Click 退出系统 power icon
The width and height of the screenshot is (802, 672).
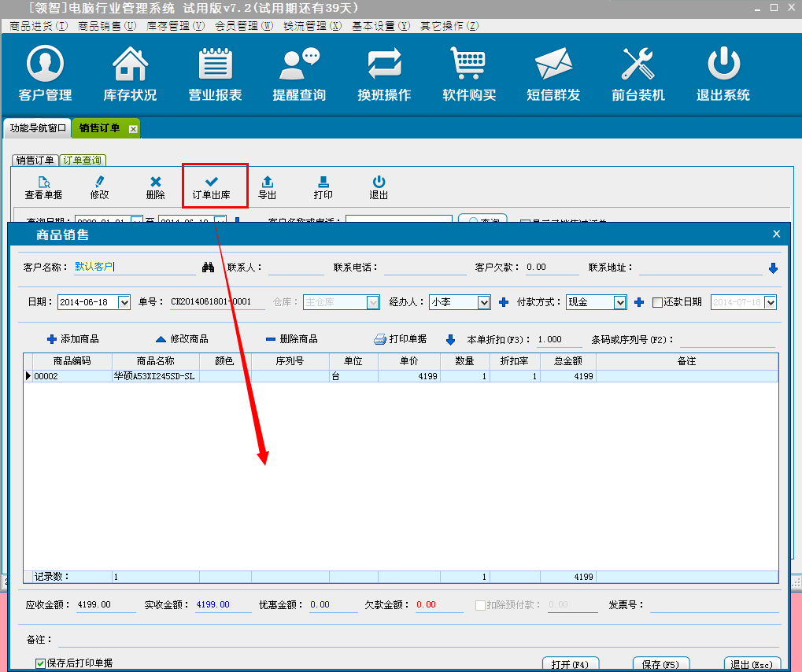coord(723,65)
